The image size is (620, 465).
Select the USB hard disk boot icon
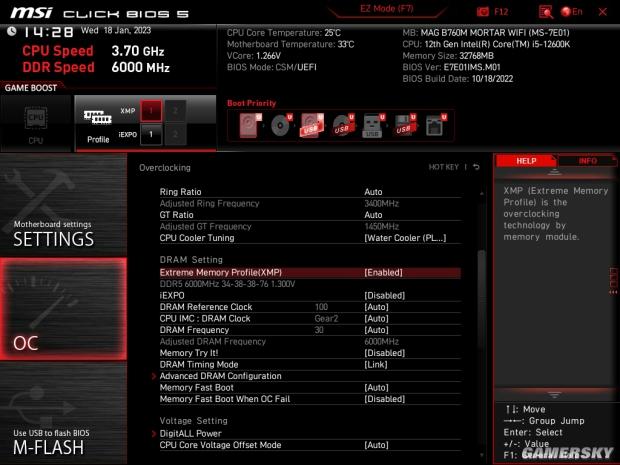pyautogui.click(x=312, y=125)
